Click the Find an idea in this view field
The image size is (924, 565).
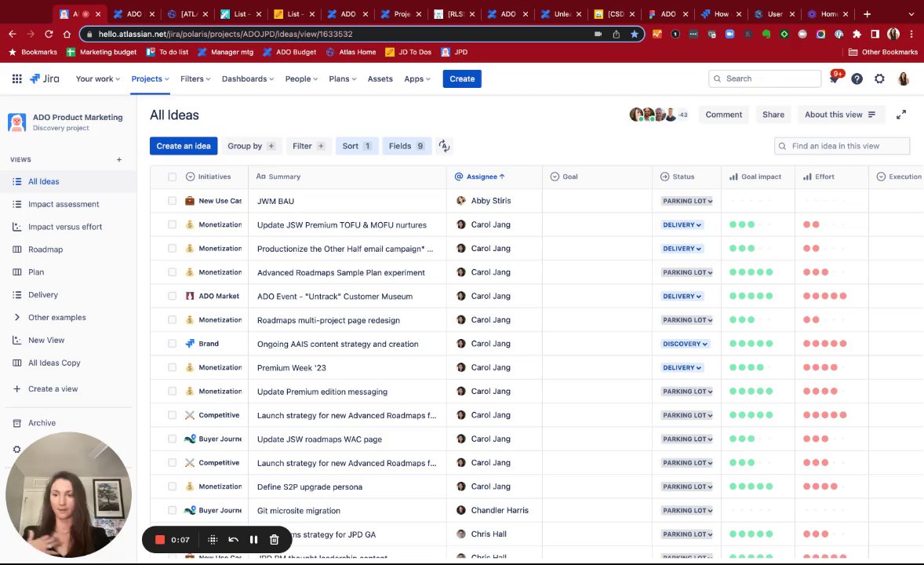pyautogui.click(x=842, y=146)
